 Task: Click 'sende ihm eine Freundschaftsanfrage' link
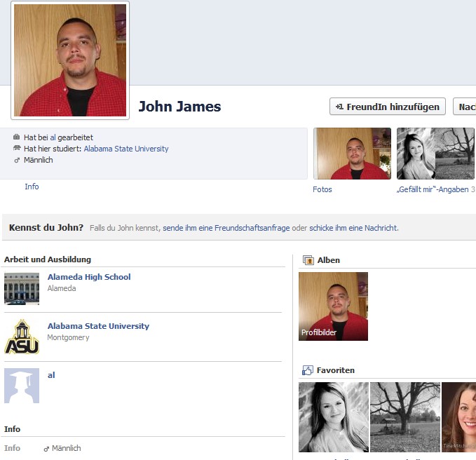tap(226, 228)
